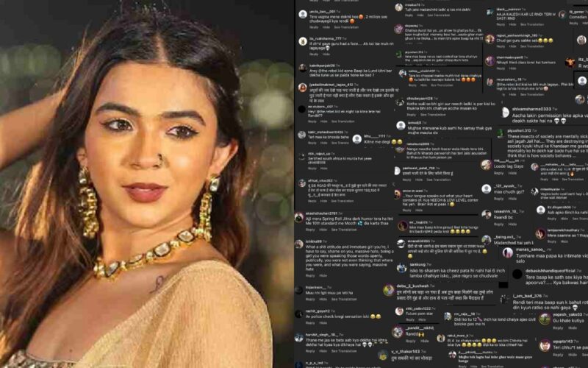Reply to _pandit__nikhil's comment
The image size is (588, 368).
411,342
